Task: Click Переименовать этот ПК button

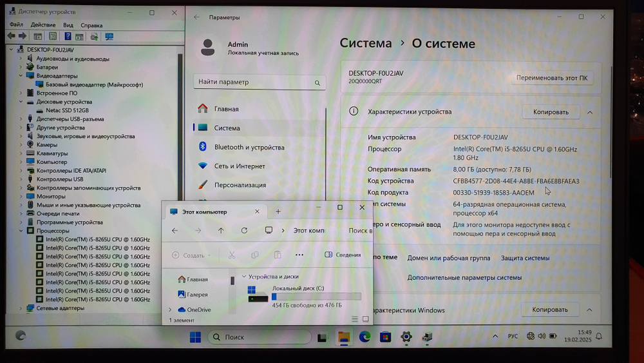Action: click(x=552, y=78)
